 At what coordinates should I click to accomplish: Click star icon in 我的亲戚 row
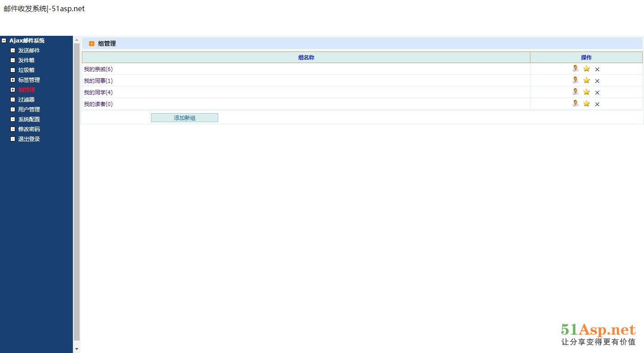(x=586, y=68)
